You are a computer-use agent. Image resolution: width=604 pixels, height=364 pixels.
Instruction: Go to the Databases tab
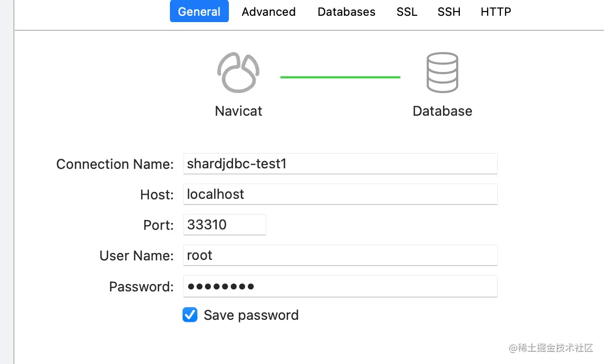click(x=346, y=12)
